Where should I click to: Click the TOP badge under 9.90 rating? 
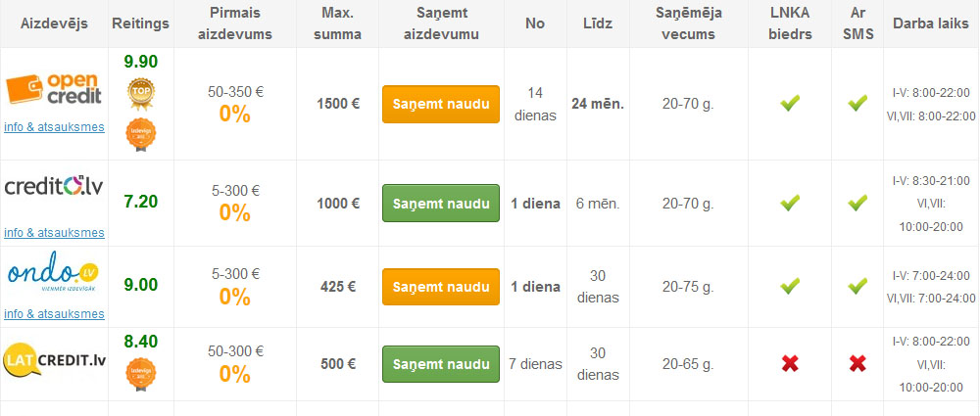tap(141, 91)
